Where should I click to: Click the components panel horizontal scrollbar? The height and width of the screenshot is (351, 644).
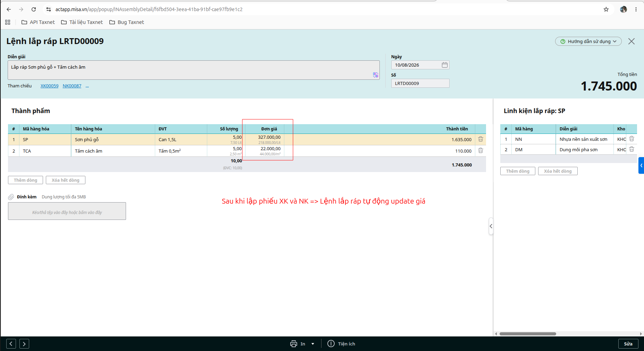coord(528,334)
